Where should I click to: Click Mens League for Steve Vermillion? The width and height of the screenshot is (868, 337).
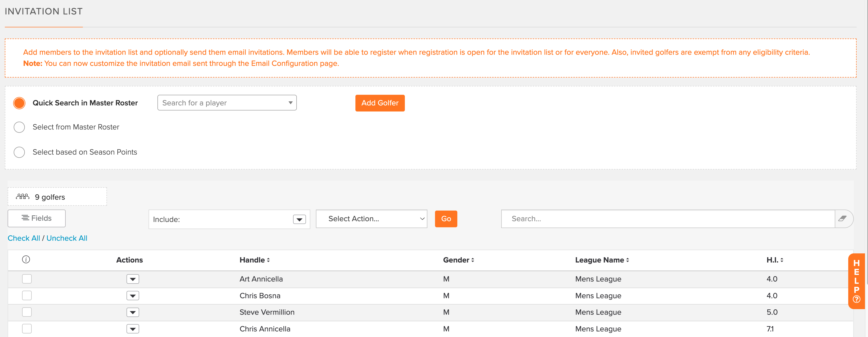(x=598, y=312)
